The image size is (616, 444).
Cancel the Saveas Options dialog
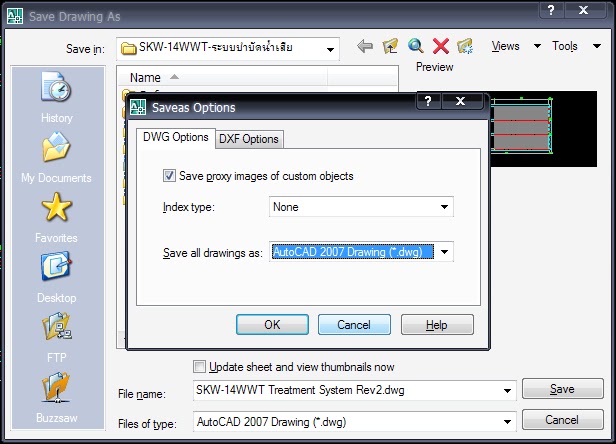[x=354, y=325]
